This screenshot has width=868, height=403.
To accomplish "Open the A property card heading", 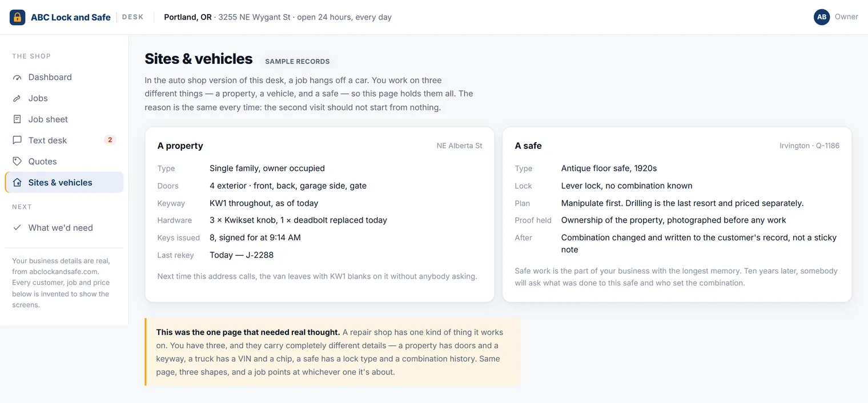I will click(180, 146).
